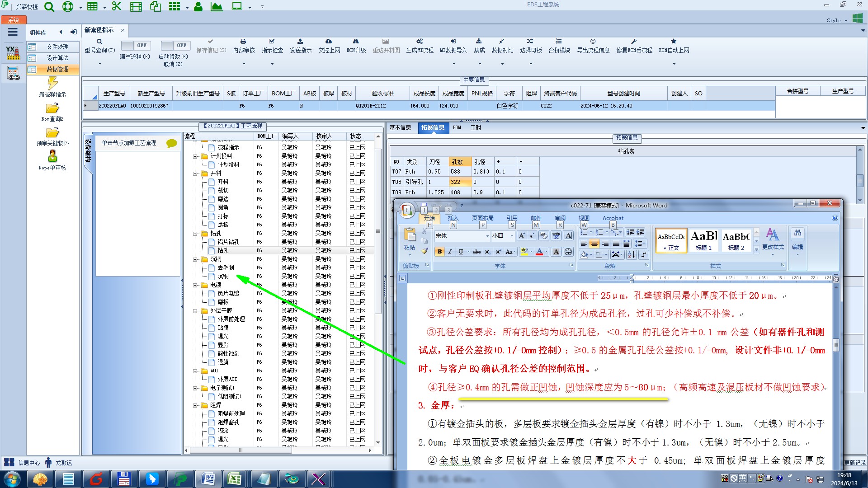Click the ECN自动上网 star icon

[x=674, y=42]
